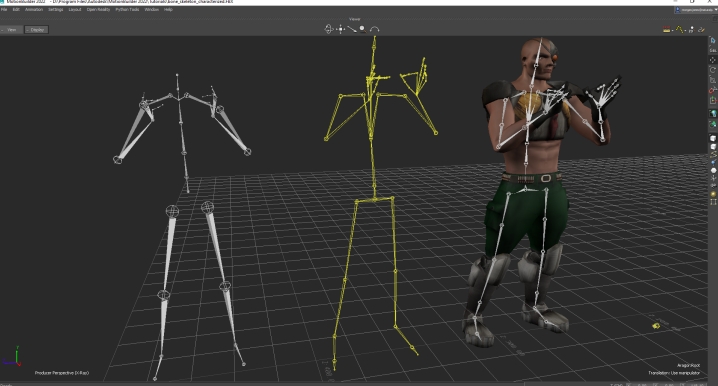This screenshot has width=718, height=386.
Task: Open the Python Tools menu
Action: coord(127,10)
